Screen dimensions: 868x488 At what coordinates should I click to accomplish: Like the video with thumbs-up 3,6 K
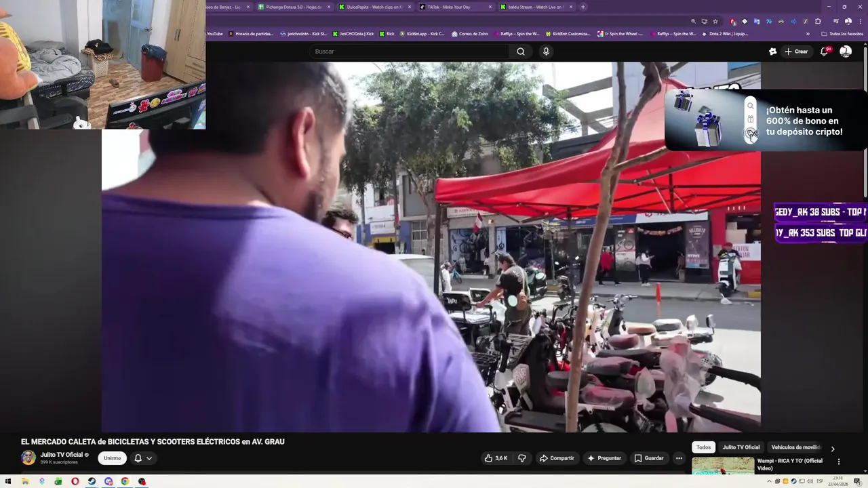coord(496,458)
